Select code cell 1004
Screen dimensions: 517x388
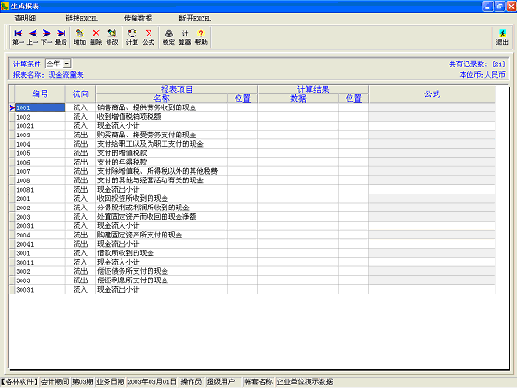pyautogui.click(x=40, y=144)
